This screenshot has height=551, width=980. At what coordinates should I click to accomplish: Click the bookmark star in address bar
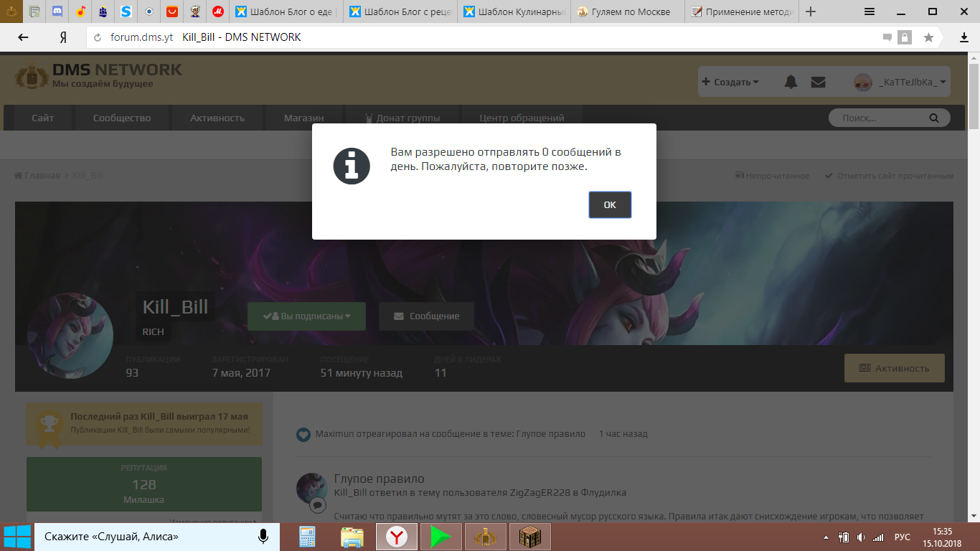(x=928, y=37)
